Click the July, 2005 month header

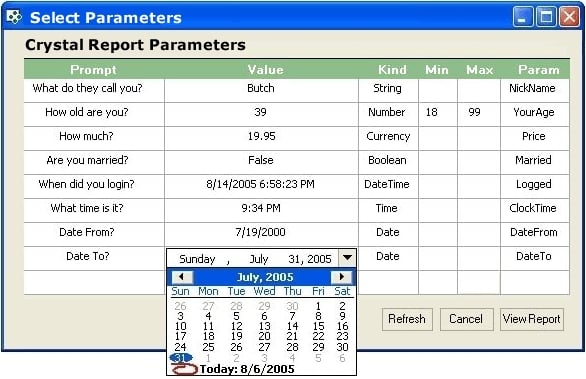coord(265,277)
